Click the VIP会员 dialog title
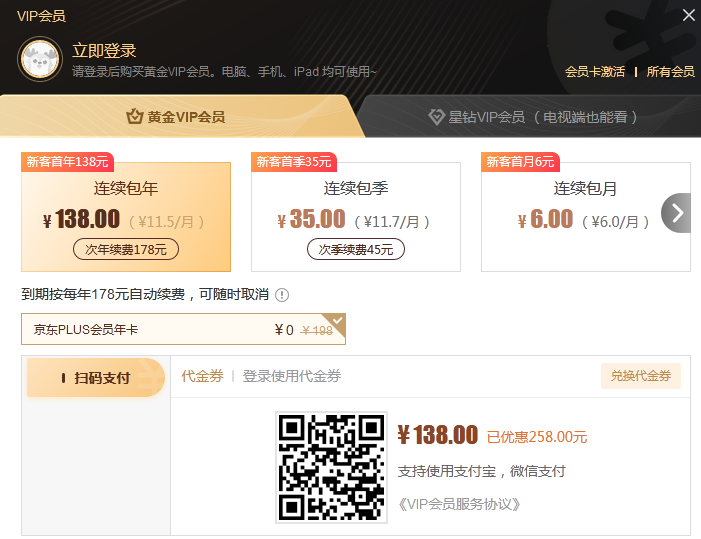This screenshot has height=539, width=701. tap(41, 16)
